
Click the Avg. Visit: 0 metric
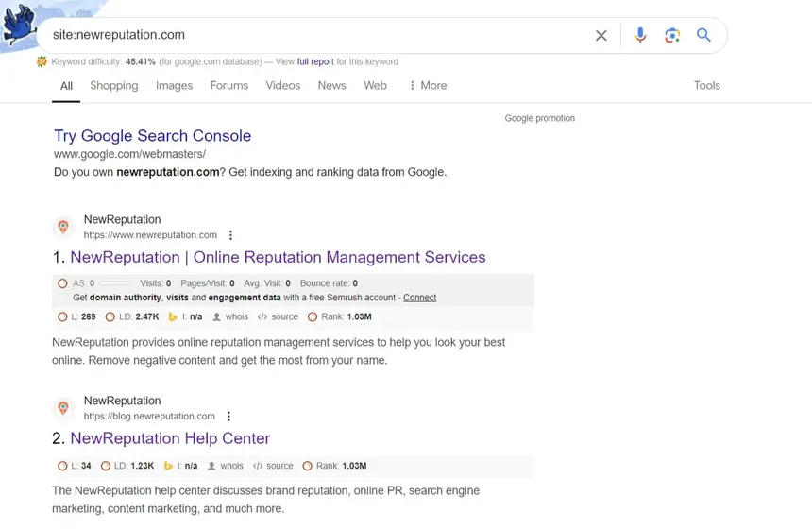pos(267,283)
